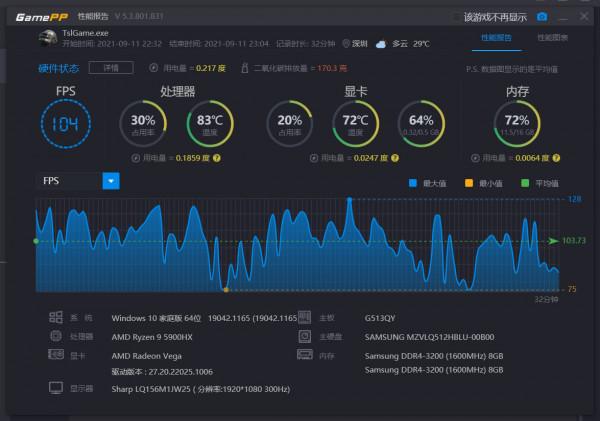Click the graphics card (显卡) icon

pyautogui.click(x=56, y=354)
